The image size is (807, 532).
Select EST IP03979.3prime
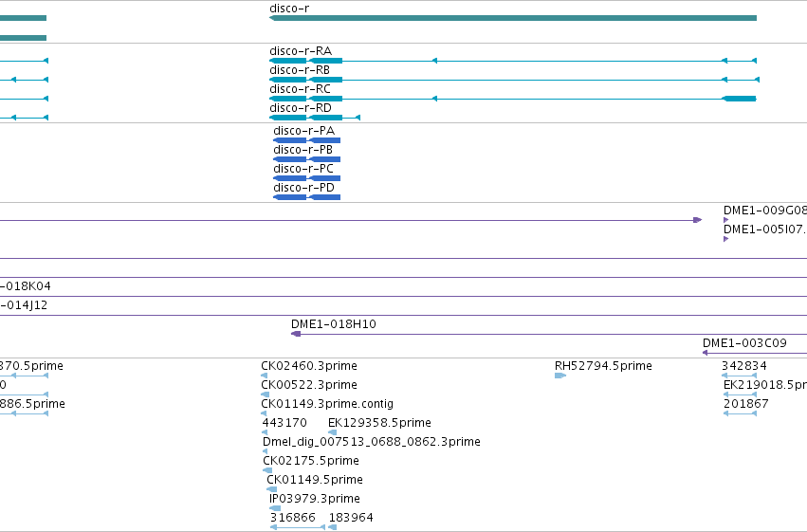pyautogui.click(x=315, y=499)
